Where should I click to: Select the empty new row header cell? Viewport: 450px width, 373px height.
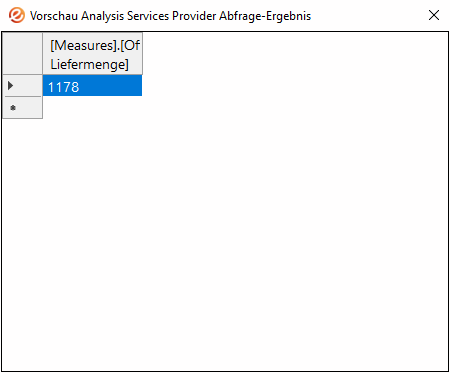point(22,107)
